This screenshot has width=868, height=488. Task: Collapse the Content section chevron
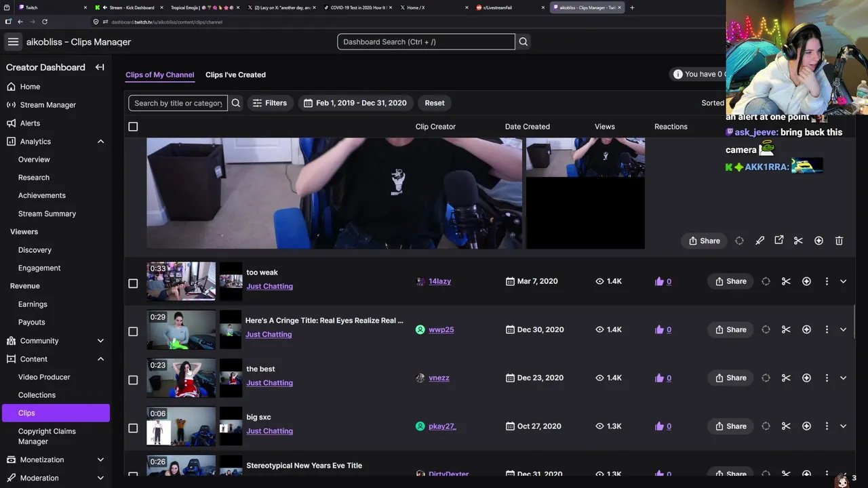tap(100, 359)
